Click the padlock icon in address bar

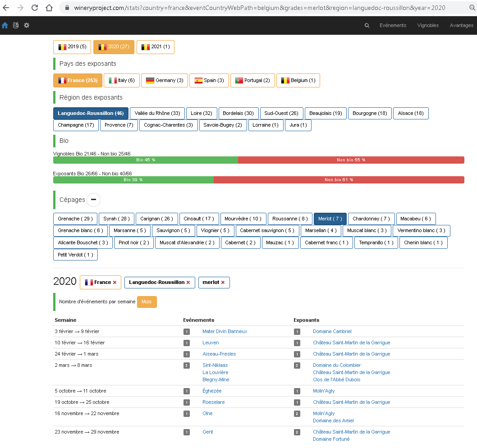(x=67, y=8)
